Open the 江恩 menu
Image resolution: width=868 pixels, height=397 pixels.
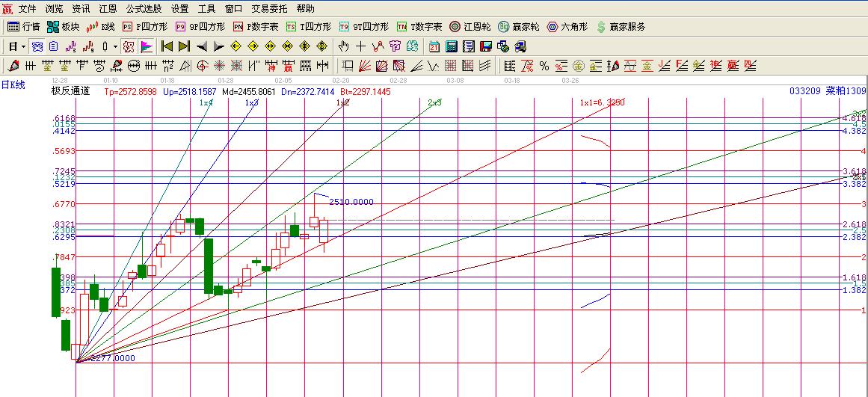[x=108, y=9]
